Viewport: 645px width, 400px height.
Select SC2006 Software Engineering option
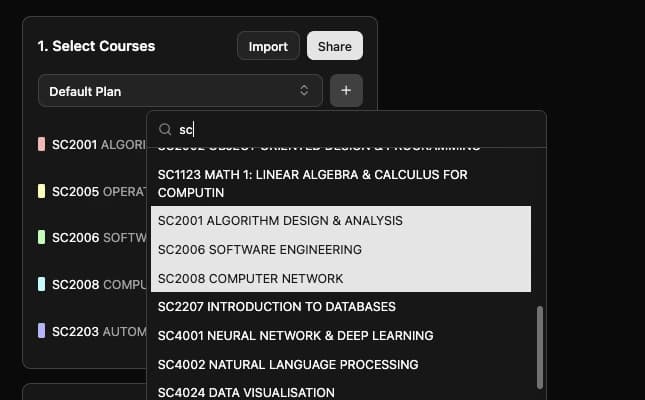tap(341, 249)
